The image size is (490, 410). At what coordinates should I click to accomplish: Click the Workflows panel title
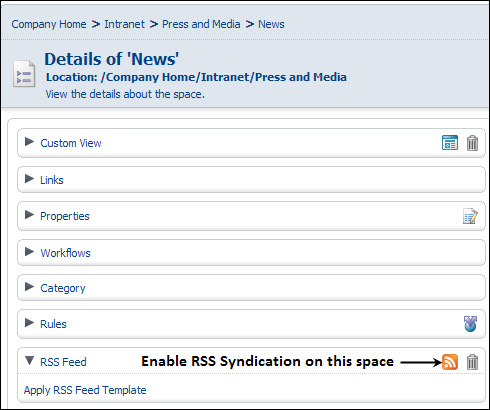coord(65,253)
